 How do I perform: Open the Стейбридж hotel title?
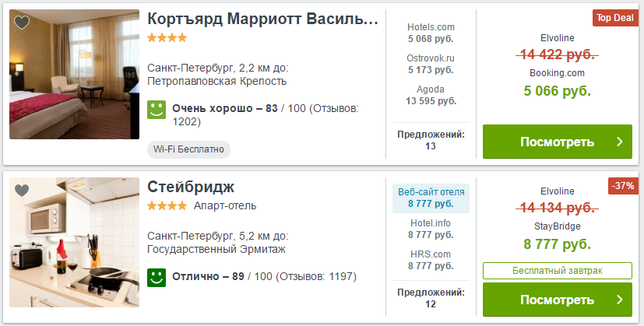tap(191, 188)
